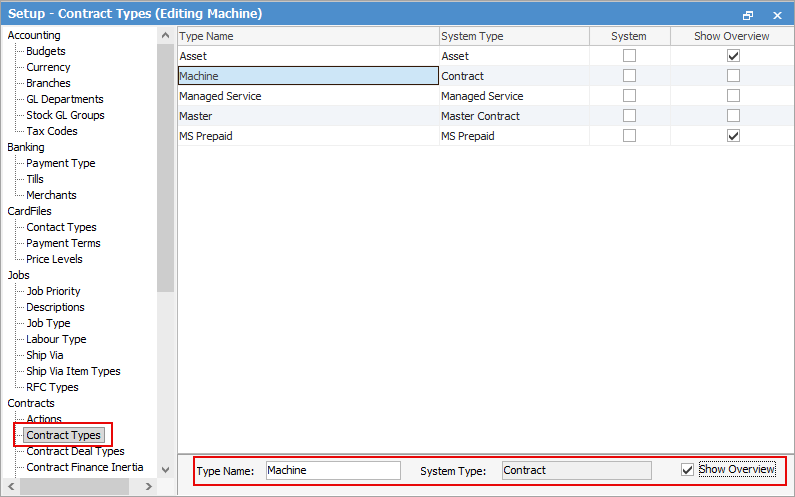The image size is (795, 497).
Task: Open Payment Terms in the setup tree
Action: (63, 243)
